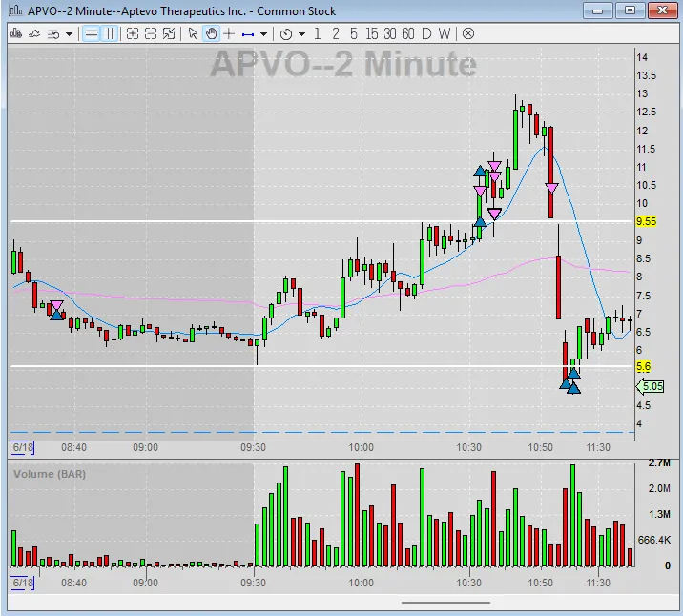Click the 5.05 current price marker
Image resolution: width=683 pixels, height=616 pixels.
[x=651, y=386]
